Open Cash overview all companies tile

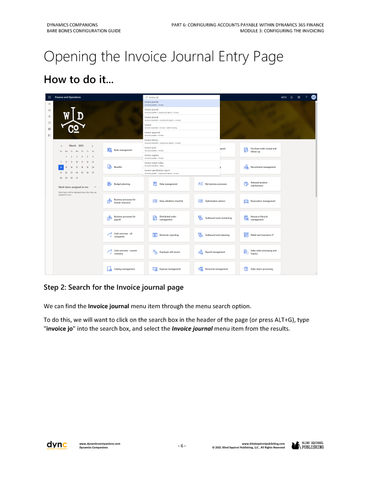click(x=124, y=235)
